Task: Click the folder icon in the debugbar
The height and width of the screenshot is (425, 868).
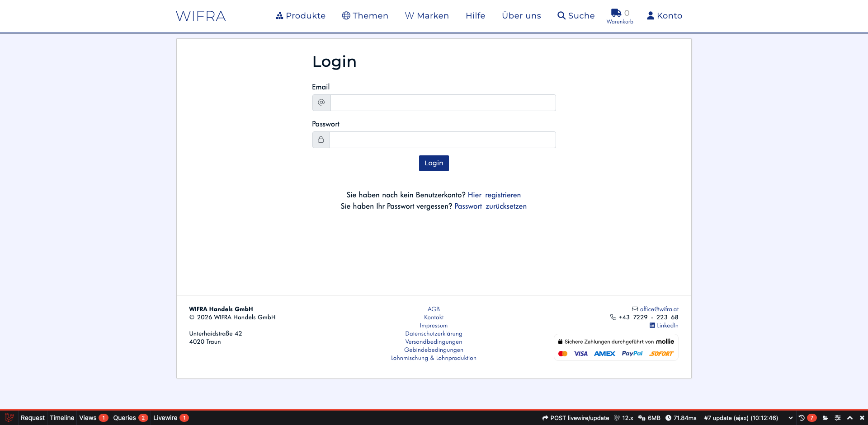Action: (x=826, y=418)
